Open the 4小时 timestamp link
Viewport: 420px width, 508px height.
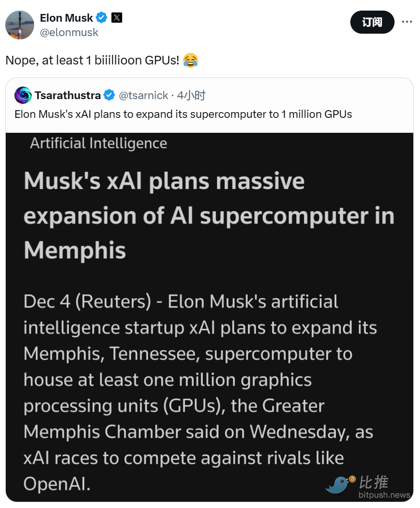[191, 95]
